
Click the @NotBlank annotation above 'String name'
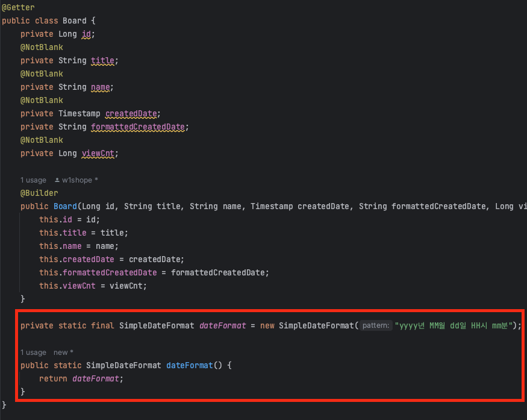[42, 74]
